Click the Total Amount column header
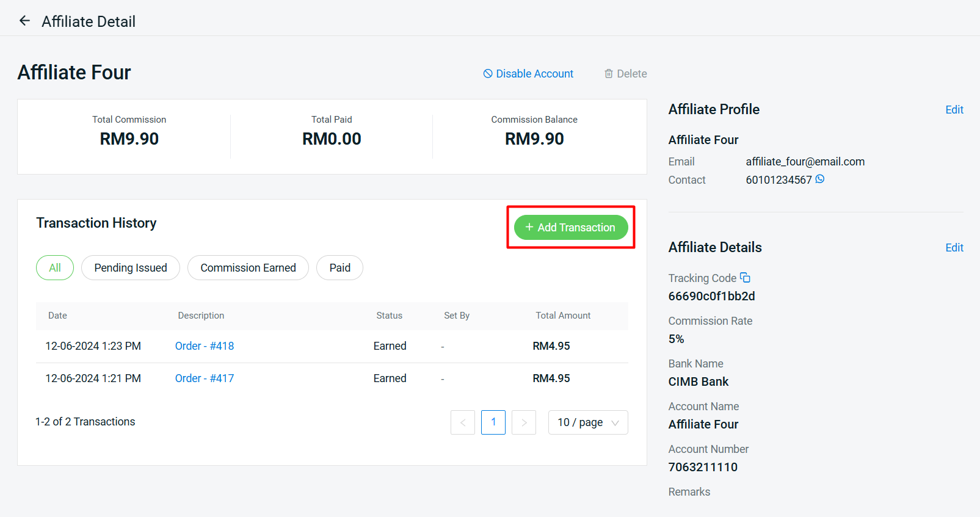Viewport: 980px width, 517px height. tap(563, 316)
